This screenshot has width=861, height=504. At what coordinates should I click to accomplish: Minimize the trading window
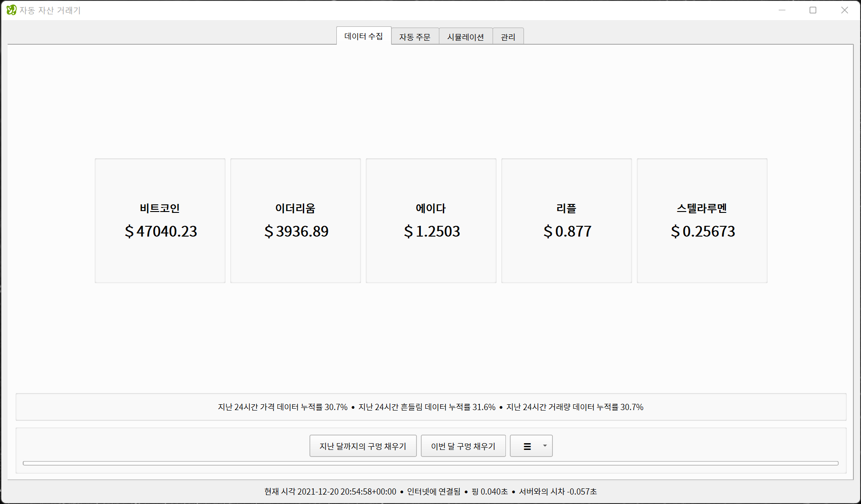[782, 10]
